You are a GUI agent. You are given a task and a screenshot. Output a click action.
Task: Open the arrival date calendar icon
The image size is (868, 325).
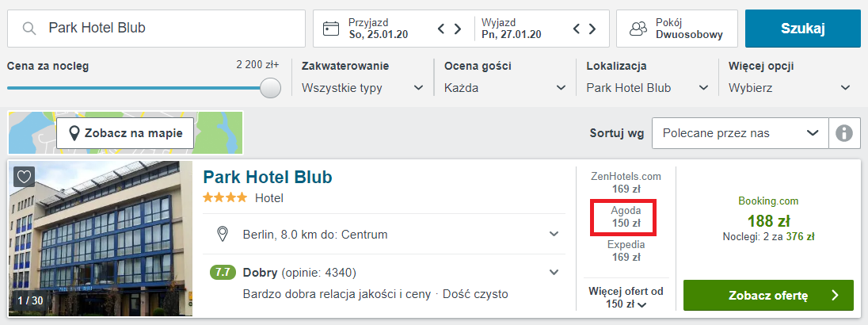(331, 29)
